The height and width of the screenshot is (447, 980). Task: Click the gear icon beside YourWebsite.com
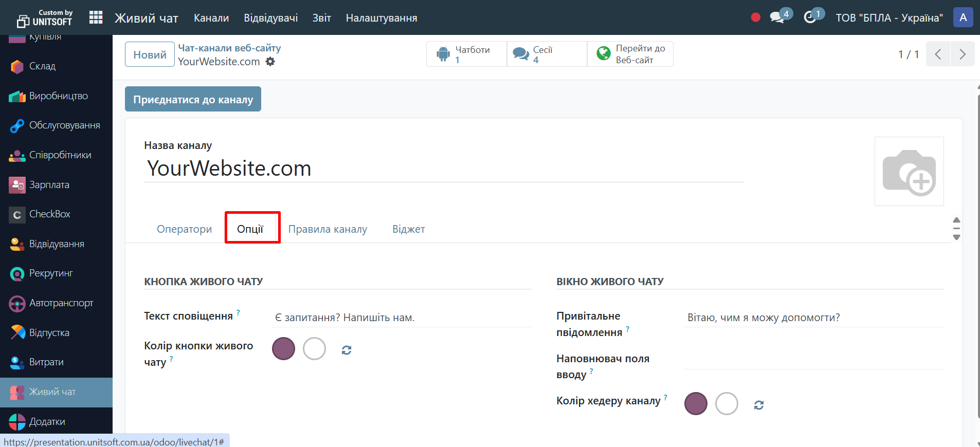point(270,62)
